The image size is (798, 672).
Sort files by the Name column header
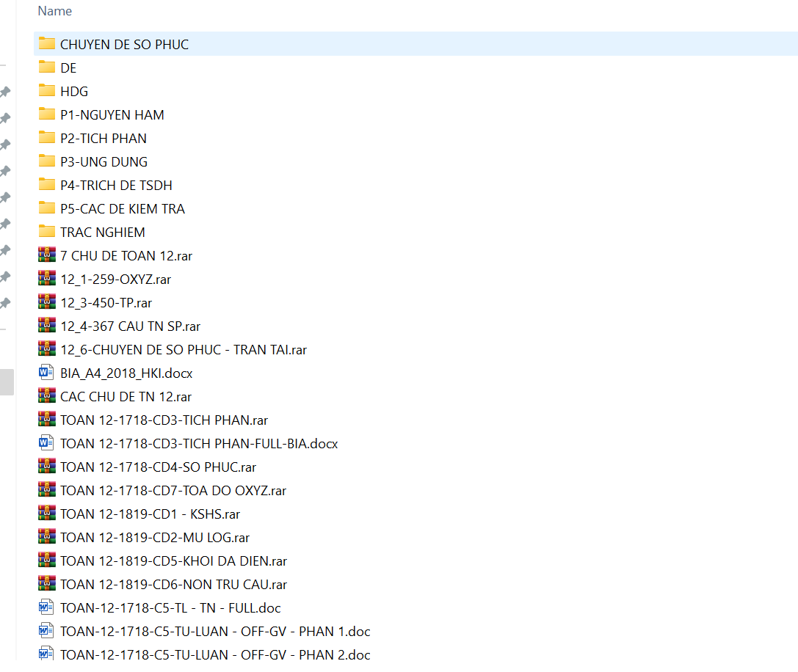pyautogui.click(x=55, y=11)
